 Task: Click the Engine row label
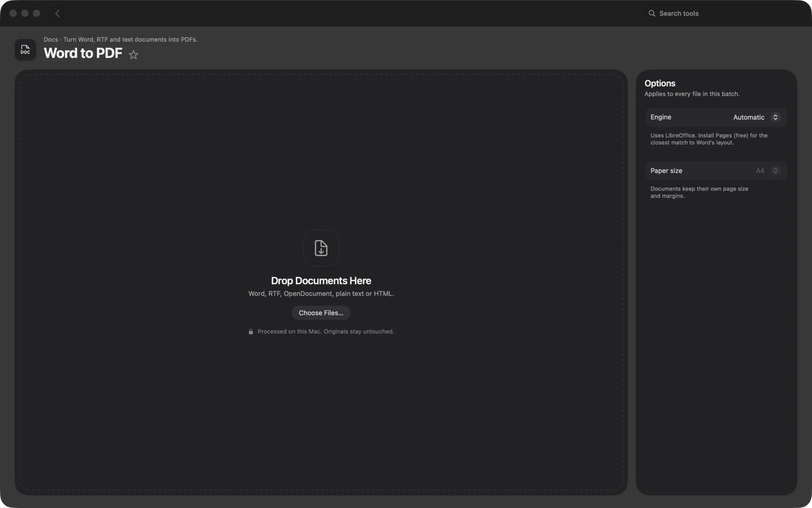pos(661,117)
